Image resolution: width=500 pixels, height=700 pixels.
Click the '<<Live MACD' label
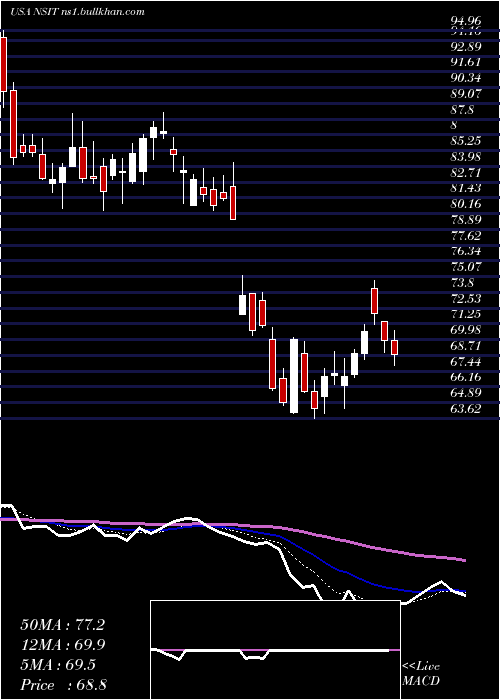click(421, 674)
